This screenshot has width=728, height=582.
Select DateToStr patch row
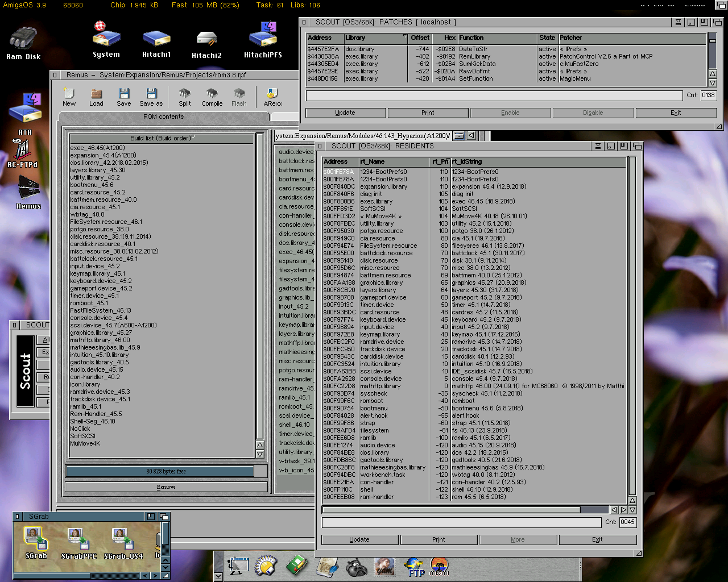coord(506,49)
